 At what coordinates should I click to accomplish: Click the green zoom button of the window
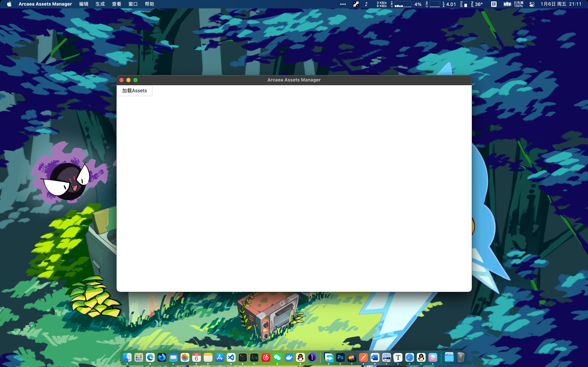[136, 80]
